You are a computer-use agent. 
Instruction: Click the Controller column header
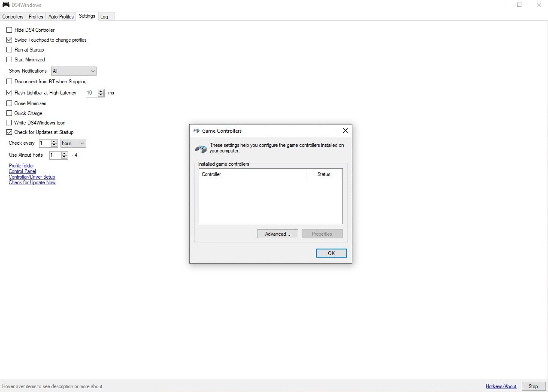point(253,174)
